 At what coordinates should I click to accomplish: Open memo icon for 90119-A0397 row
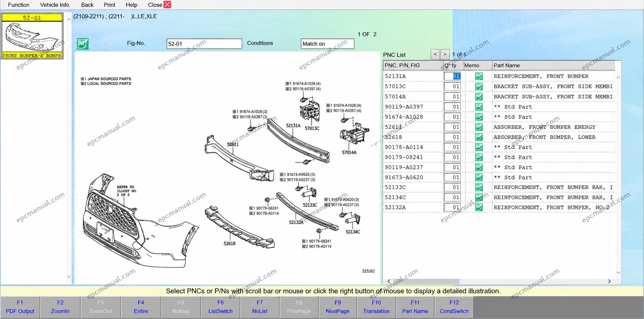click(478, 107)
